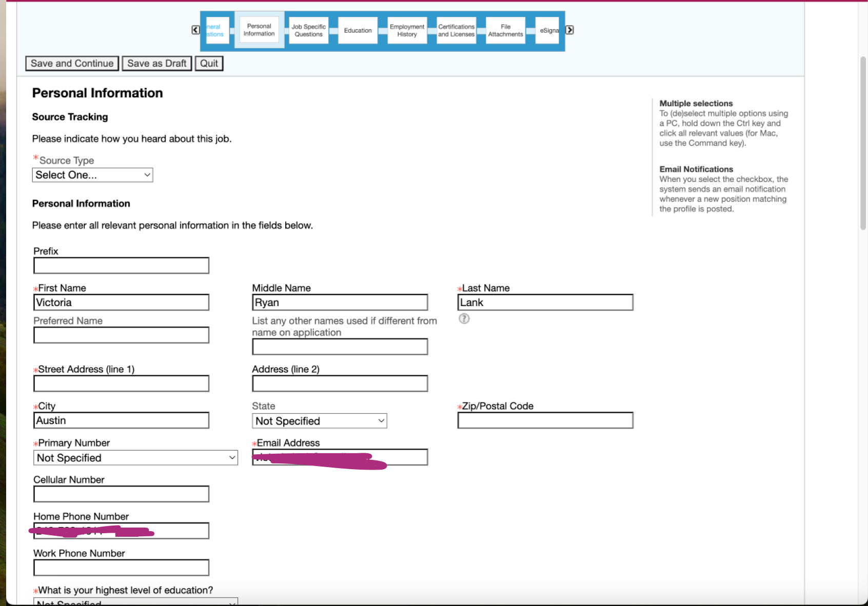Click the Zip/Postal Code input field

(545, 420)
